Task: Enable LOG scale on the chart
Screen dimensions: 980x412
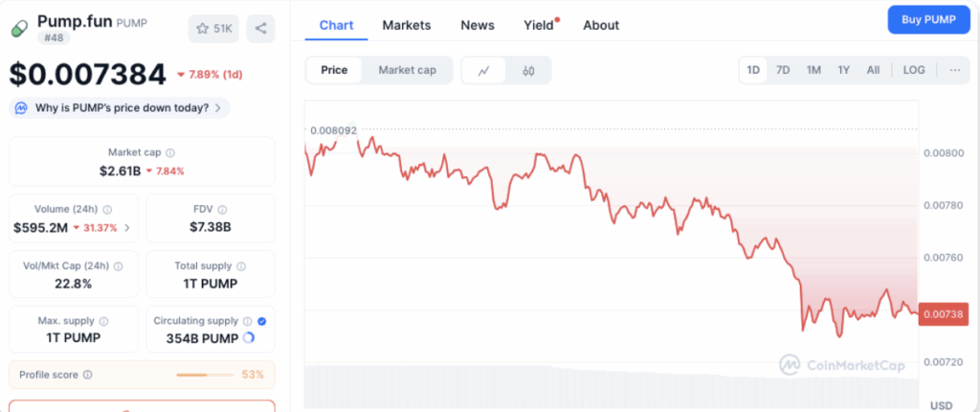Action: pyautogui.click(x=914, y=70)
